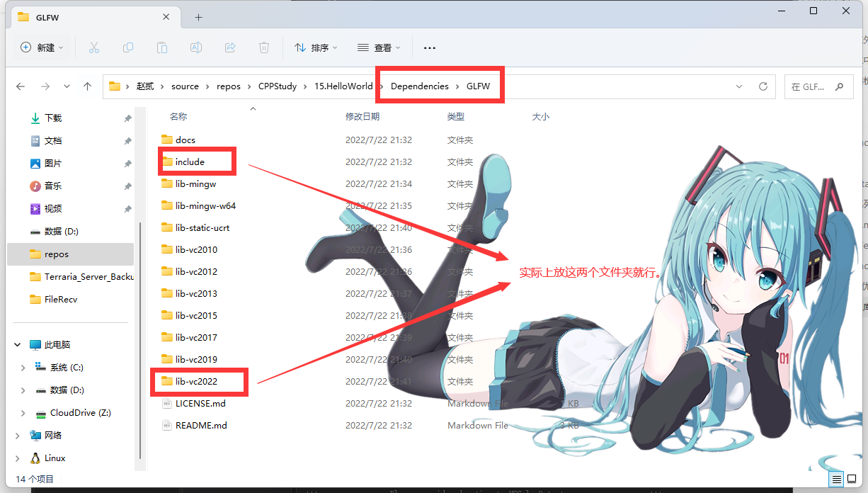Click the Cut scissors icon

point(94,47)
